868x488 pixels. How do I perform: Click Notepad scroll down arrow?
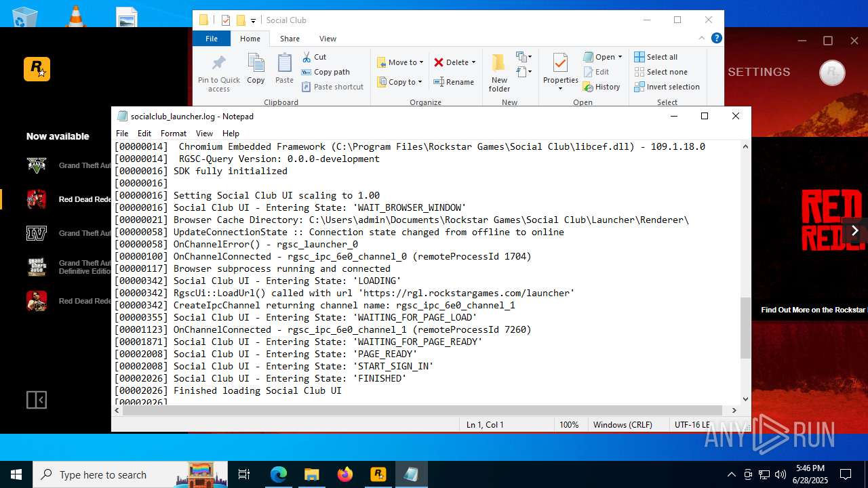click(745, 399)
